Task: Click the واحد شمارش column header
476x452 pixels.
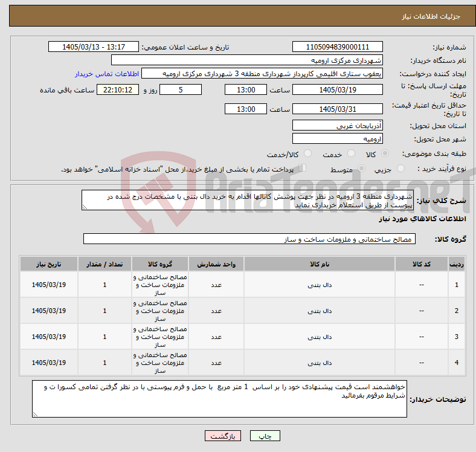Action: point(216,264)
